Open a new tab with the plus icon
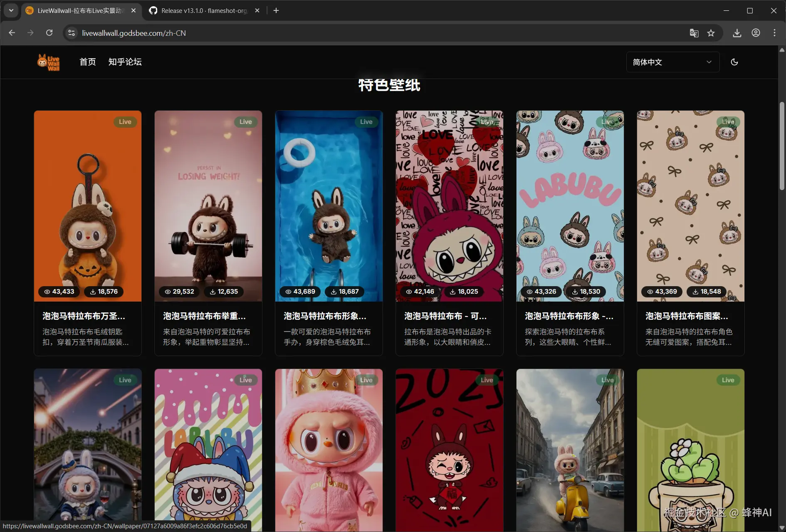Screen dimensions: 786x532 click(x=276, y=10)
